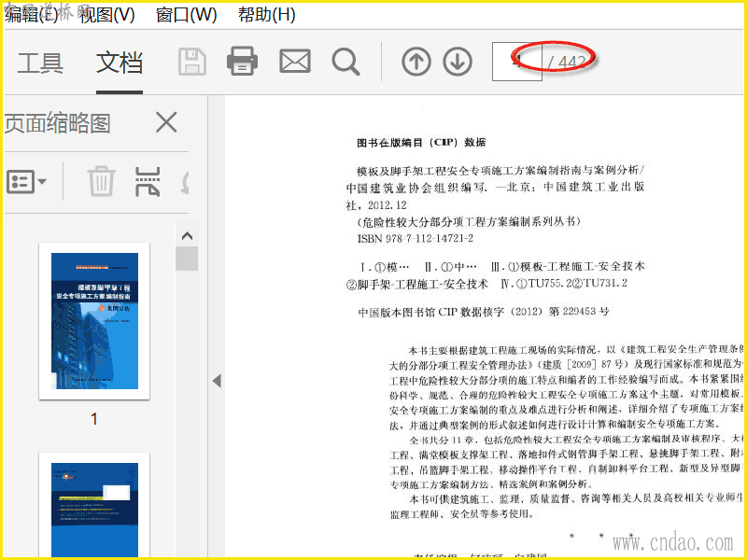Click the email envelope icon
Viewport: 747px width, 560px height.
pyautogui.click(x=295, y=62)
